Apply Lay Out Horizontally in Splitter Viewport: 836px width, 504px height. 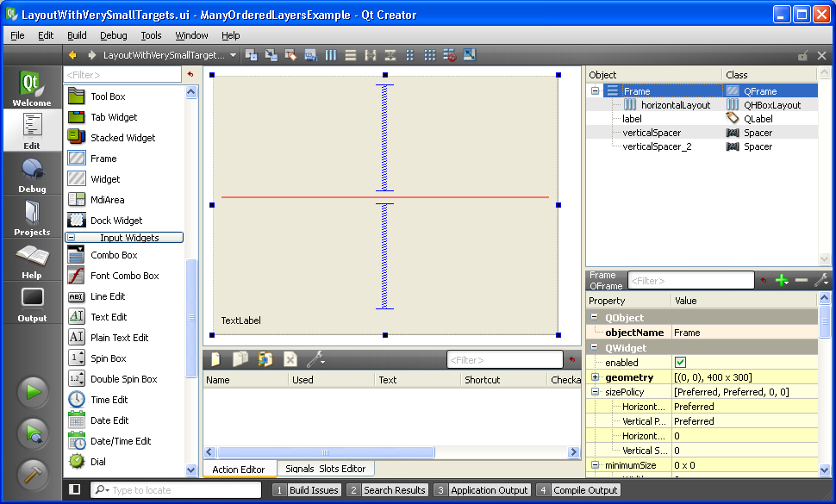tap(371, 55)
